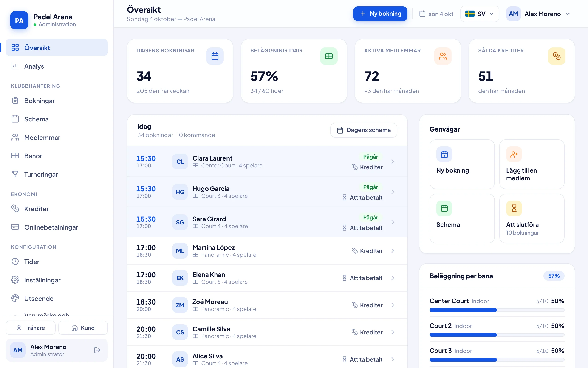Click the calendar icon in Dagens bokningar card

215,56
